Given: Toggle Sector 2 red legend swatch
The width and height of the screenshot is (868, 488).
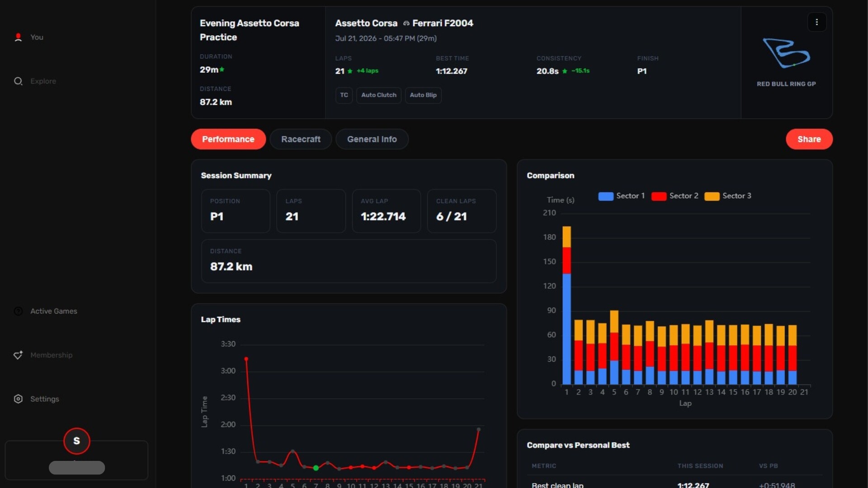Looking at the screenshot, I should pos(659,196).
